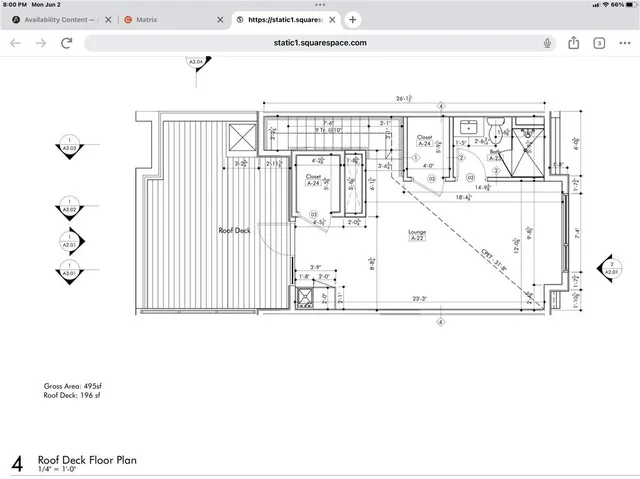Click the Lounge A-22 room label
Viewport: 640px width, 479px height.
pos(417,235)
